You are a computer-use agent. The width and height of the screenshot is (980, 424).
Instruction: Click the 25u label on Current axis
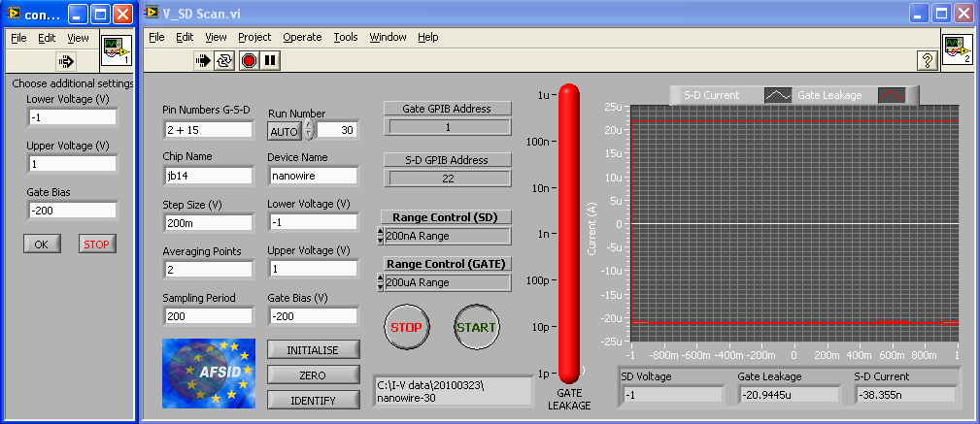(x=611, y=107)
